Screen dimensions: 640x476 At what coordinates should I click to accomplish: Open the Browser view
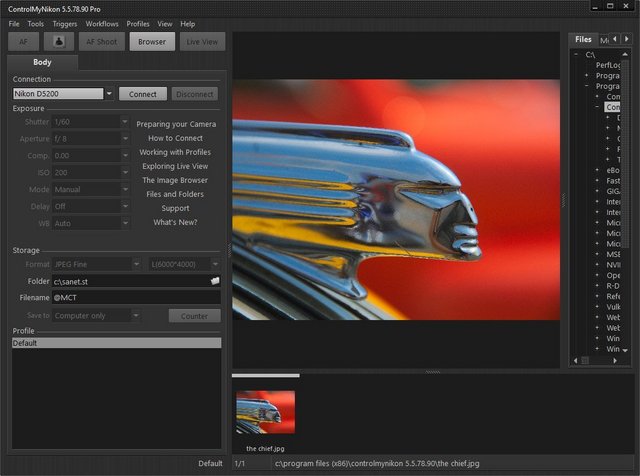(152, 42)
